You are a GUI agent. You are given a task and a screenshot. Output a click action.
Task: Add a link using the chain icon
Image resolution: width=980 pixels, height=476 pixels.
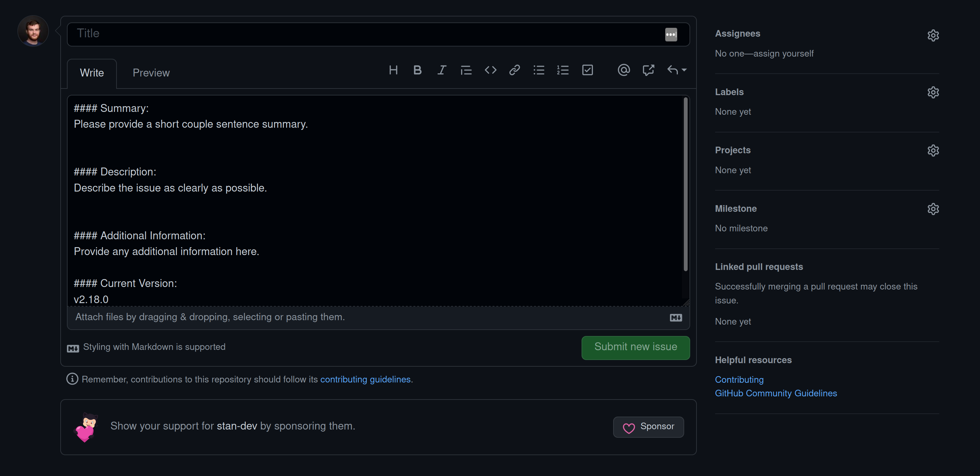[x=514, y=70]
